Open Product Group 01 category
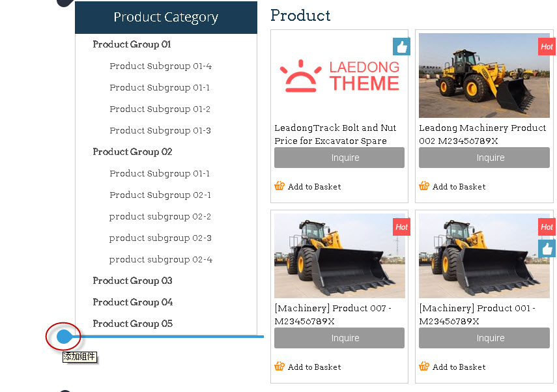 pyautogui.click(x=132, y=44)
